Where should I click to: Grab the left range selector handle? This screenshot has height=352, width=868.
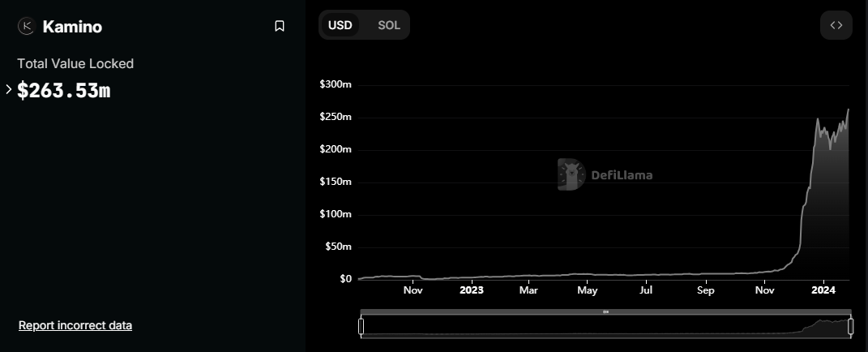pos(361,326)
